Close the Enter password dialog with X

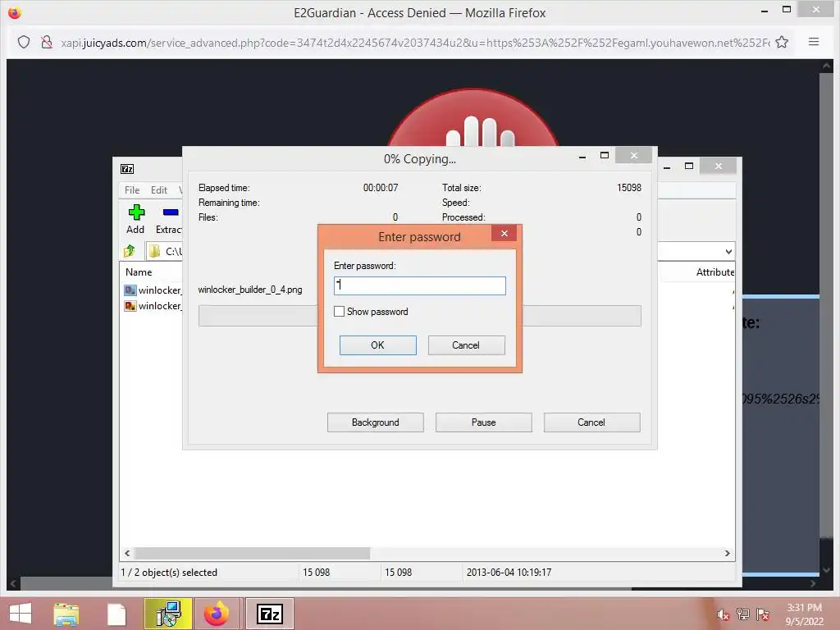pyautogui.click(x=504, y=233)
